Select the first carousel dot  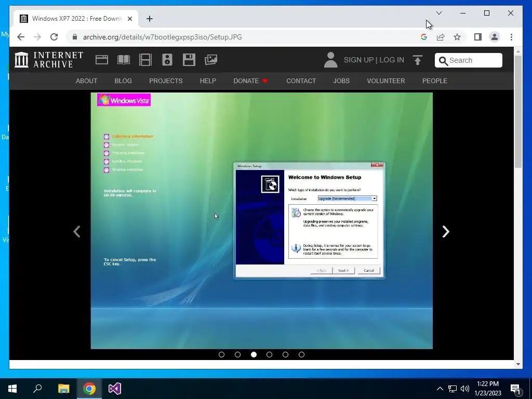click(221, 354)
